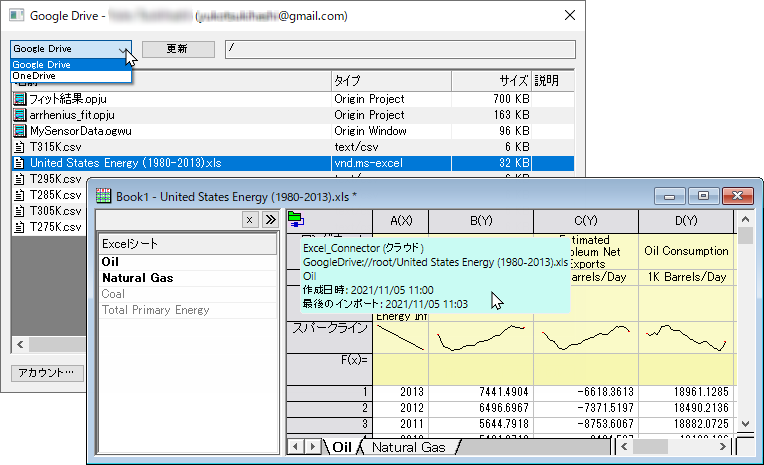The height and width of the screenshot is (465, 764).
Task: Click document icon of T315K.csv
Action: (x=19, y=147)
